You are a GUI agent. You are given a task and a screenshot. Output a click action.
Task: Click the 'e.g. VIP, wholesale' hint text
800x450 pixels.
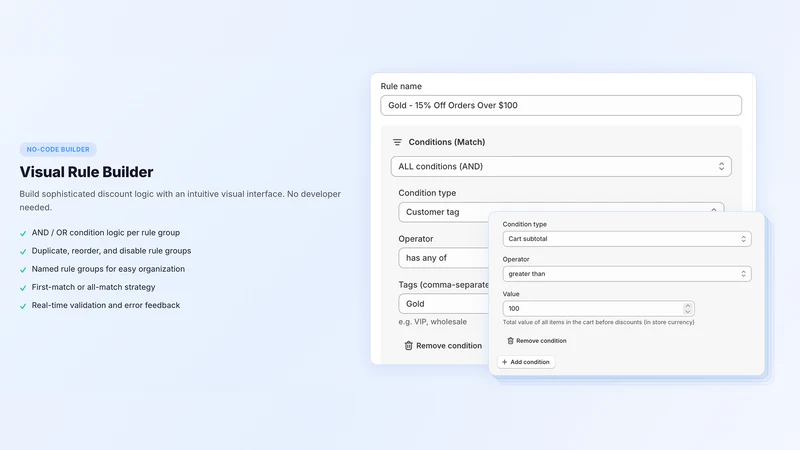click(433, 322)
